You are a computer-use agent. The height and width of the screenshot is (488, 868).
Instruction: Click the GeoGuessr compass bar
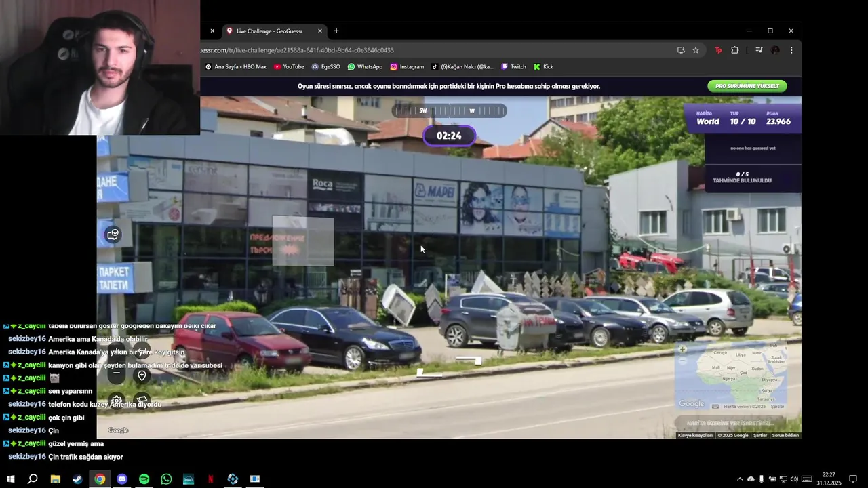pos(449,110)
